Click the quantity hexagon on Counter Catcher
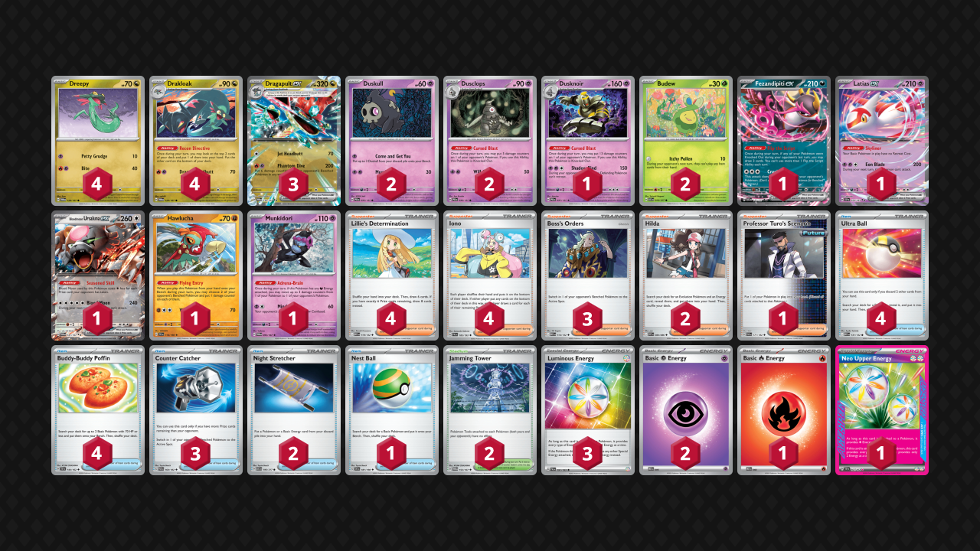 click(196, 454)
